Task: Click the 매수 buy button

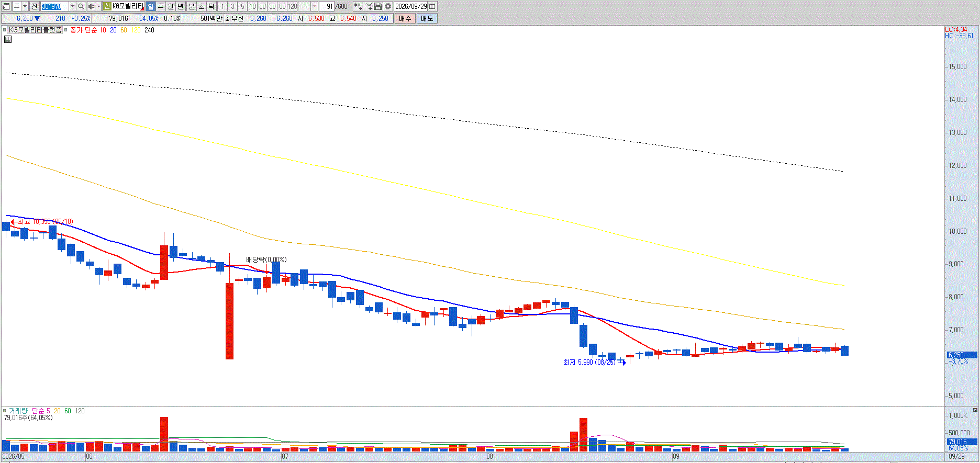Action: [405, 18]
